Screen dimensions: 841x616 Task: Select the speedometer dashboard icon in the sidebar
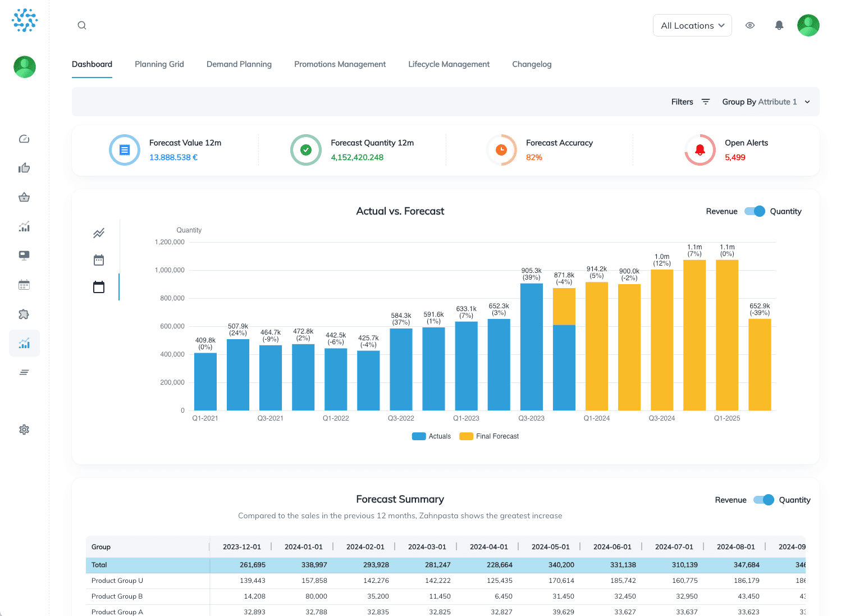pyautogui.click(x=24, y=139)
